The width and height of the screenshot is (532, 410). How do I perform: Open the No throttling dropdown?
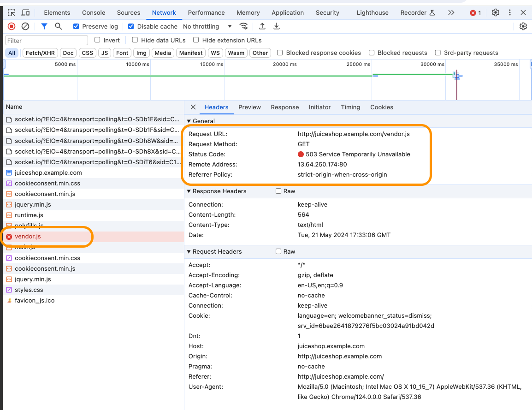click(x=207, y=26)
